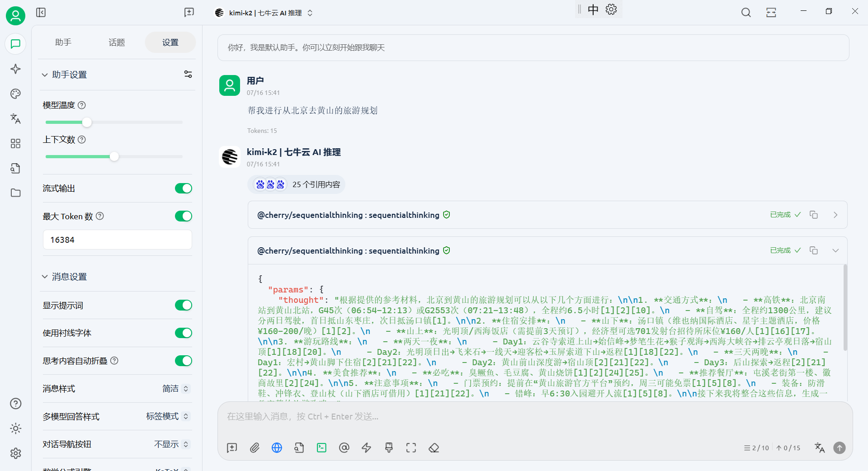
Task: Click the default assistant greeting prompt box
Action: point(533,47)
